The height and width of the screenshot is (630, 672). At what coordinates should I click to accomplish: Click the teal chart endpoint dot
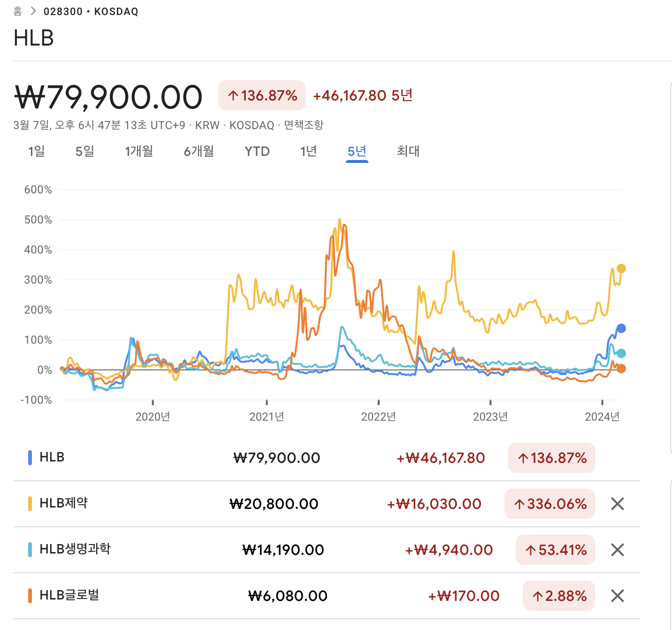621,353
